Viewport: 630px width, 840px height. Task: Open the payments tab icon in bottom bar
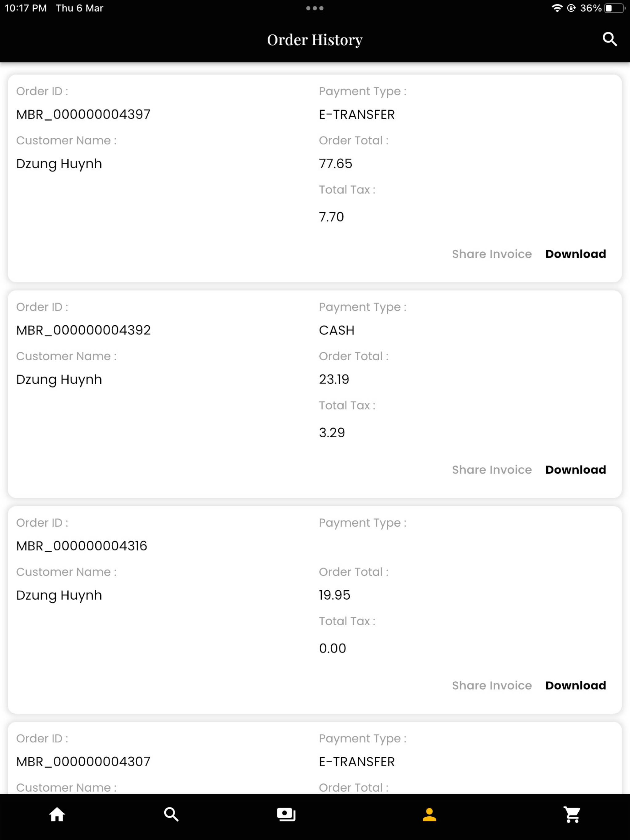click(x=286, y=814)
